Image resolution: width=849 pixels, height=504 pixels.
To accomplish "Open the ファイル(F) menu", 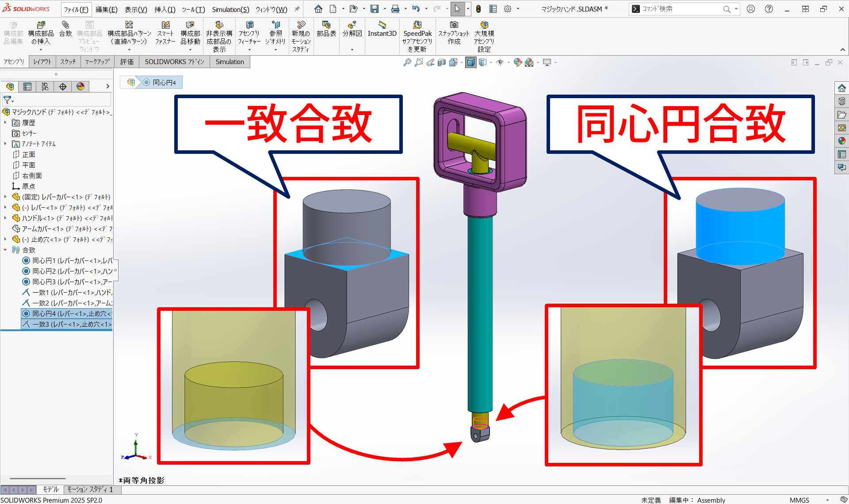I will [x=76, y=9].
